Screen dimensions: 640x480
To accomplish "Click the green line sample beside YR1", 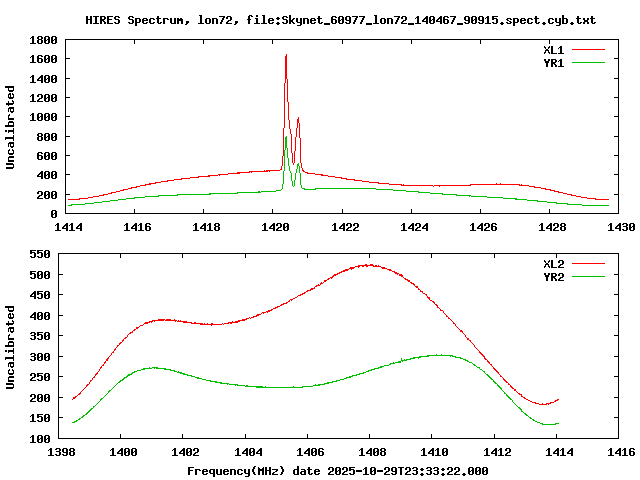I will [x=588, y=63].
